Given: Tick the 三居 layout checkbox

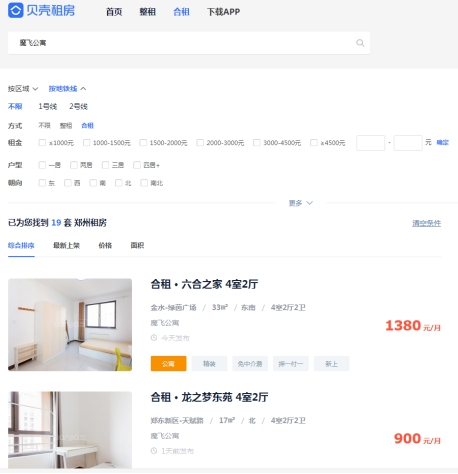Looking at the screenshot, I should pyautogui.click(x=105, y=165).
